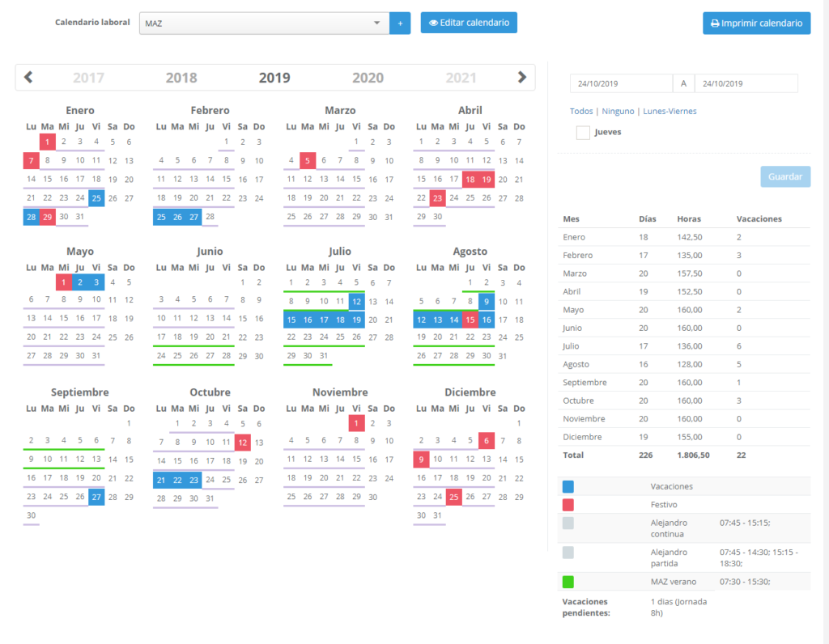Click the end date input field
The height and width of the screenshot is (644, 829).
746,83
